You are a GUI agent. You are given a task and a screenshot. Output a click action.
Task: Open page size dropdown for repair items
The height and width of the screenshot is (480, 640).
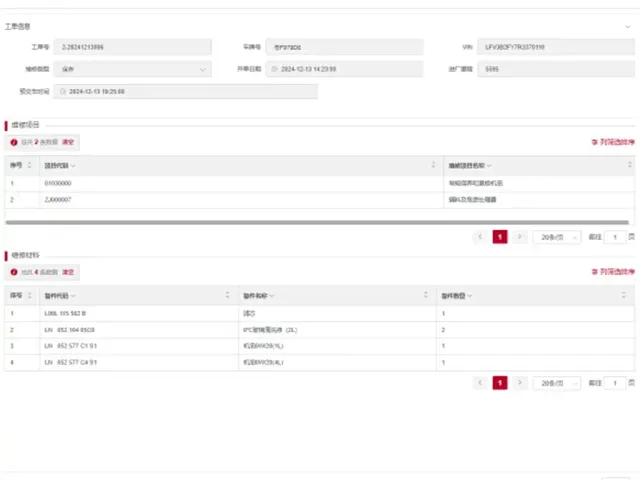point(557,237)
